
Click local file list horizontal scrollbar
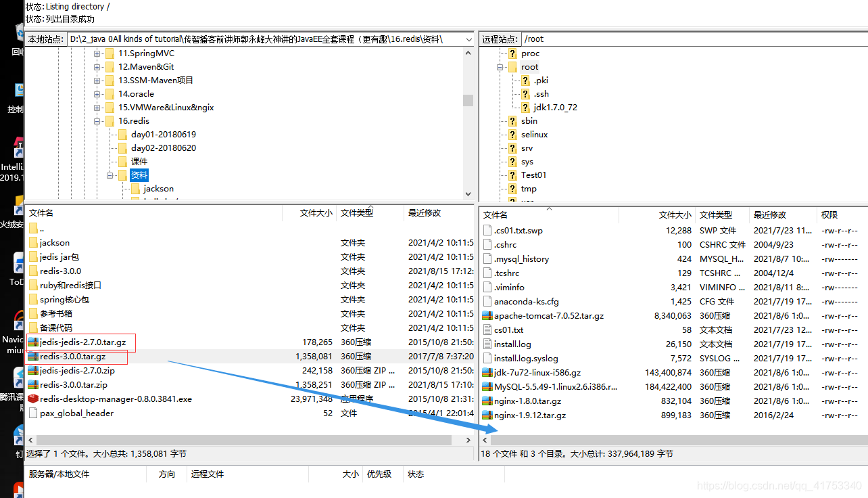tap(243, 440)
